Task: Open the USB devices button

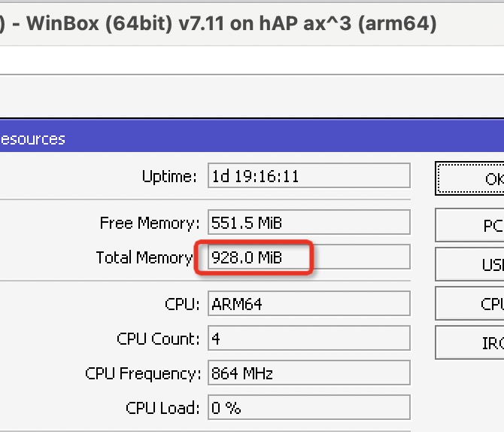Action: [472, 265]
